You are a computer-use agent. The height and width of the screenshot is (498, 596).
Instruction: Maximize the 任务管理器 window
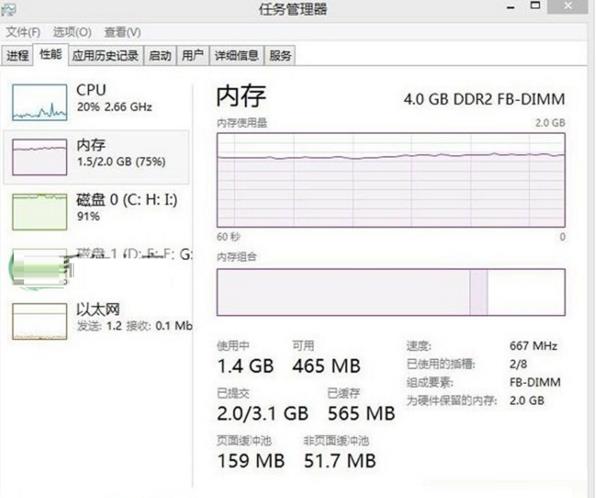coord(535,6)
